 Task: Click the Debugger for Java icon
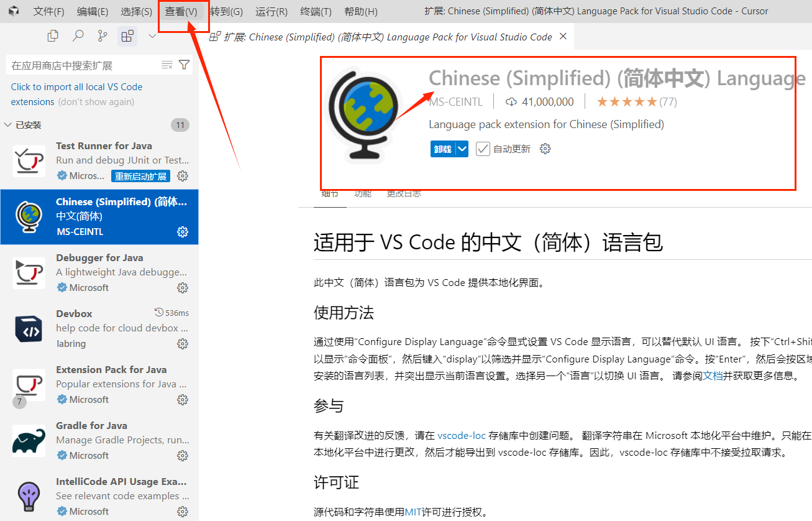coord(29,273)
